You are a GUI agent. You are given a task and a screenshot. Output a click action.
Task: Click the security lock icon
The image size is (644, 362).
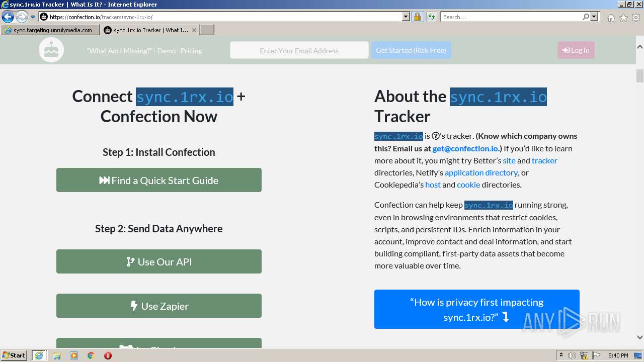pos(417,17)
